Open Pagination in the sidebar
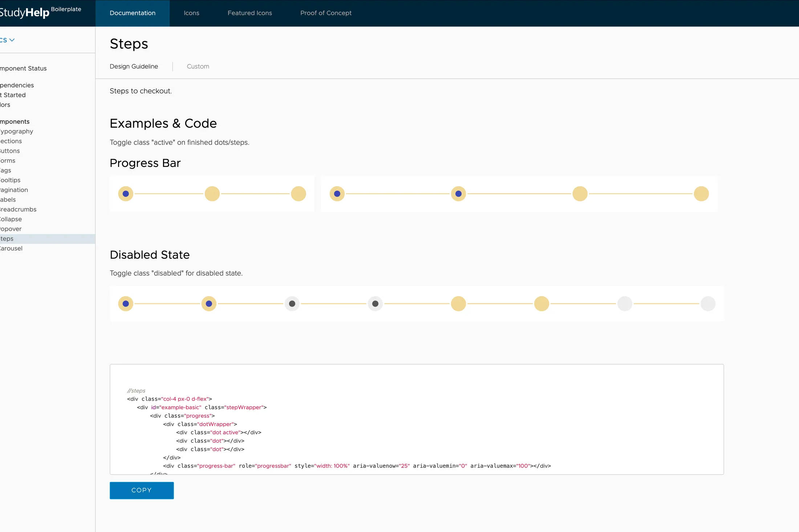The image size is (799, 532). 14,190
